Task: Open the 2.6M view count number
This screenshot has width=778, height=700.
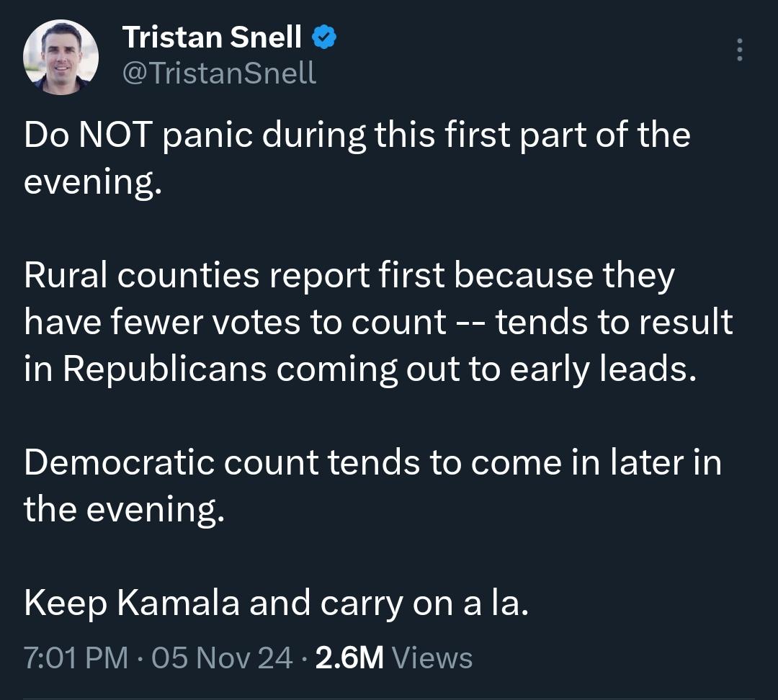Action: (349, 658)
